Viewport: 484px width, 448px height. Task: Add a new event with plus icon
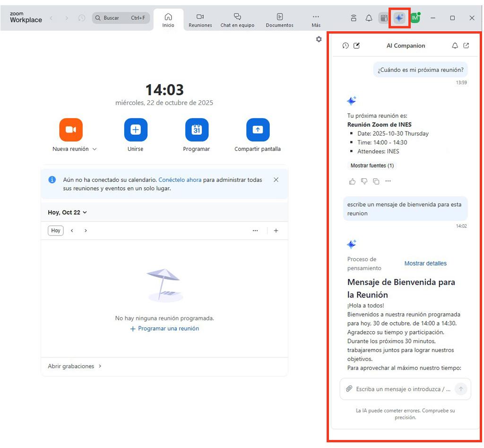click(x=276, y=231)
